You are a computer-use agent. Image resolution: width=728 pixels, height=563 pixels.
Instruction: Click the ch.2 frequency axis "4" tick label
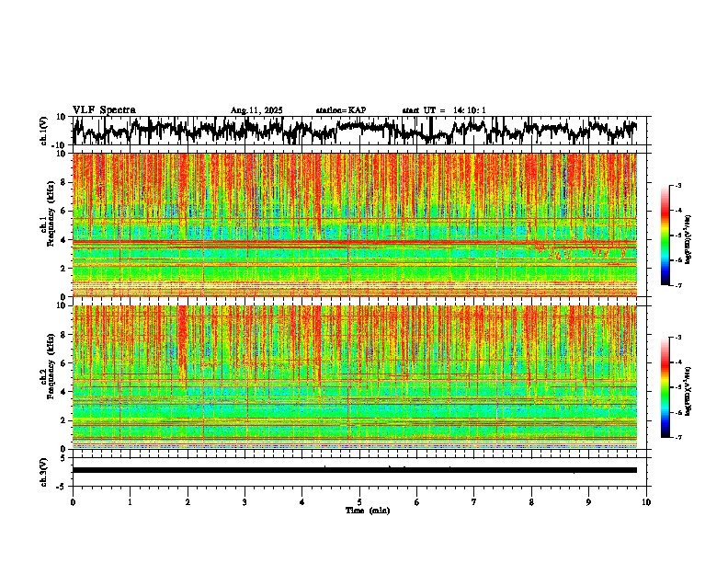[64, 392]
